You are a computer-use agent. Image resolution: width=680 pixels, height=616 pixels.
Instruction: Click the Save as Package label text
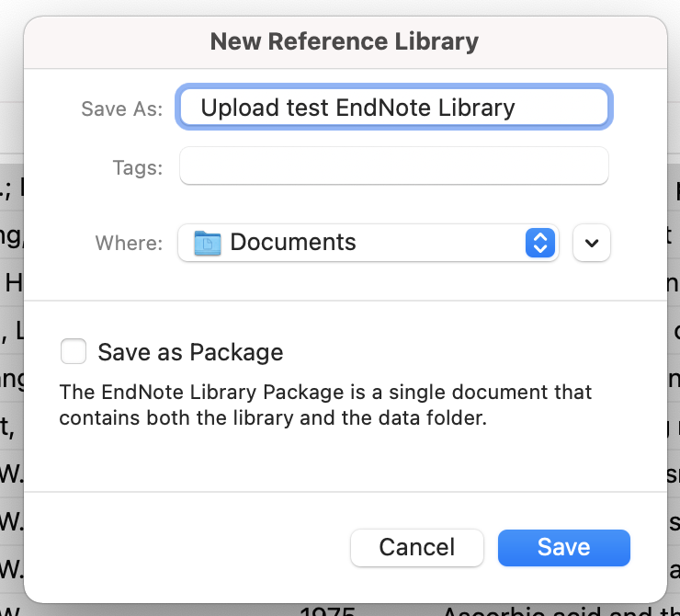pos(190,352)
